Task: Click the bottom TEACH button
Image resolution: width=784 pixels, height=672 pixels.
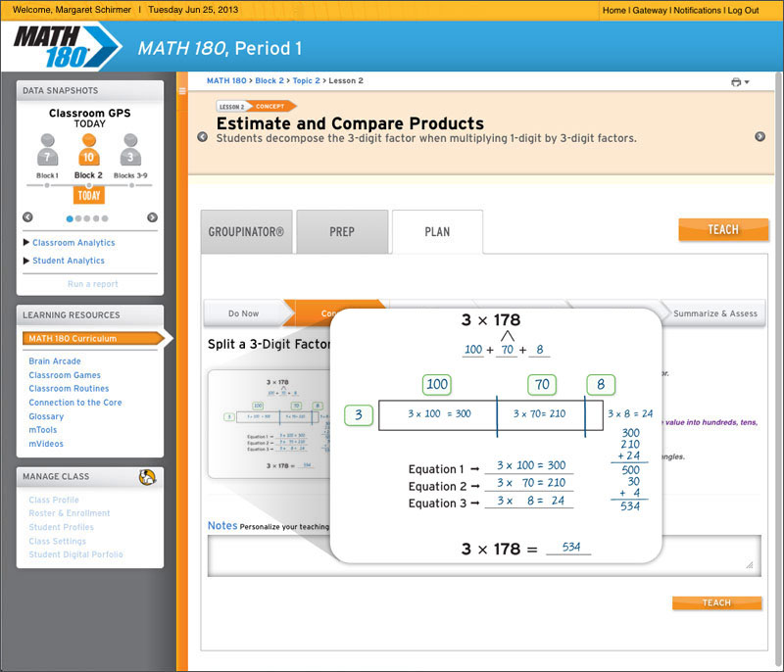Action: click(x=716, y=602)
